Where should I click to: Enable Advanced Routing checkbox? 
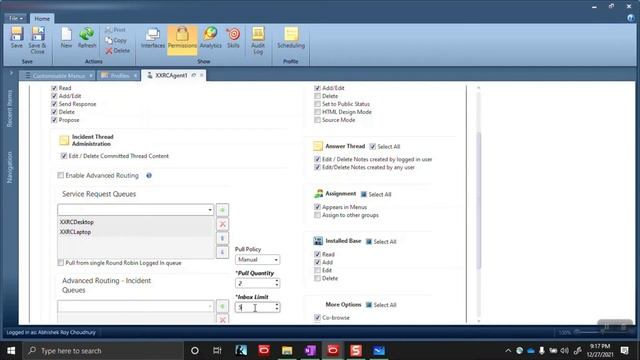(x=60, y=176)
